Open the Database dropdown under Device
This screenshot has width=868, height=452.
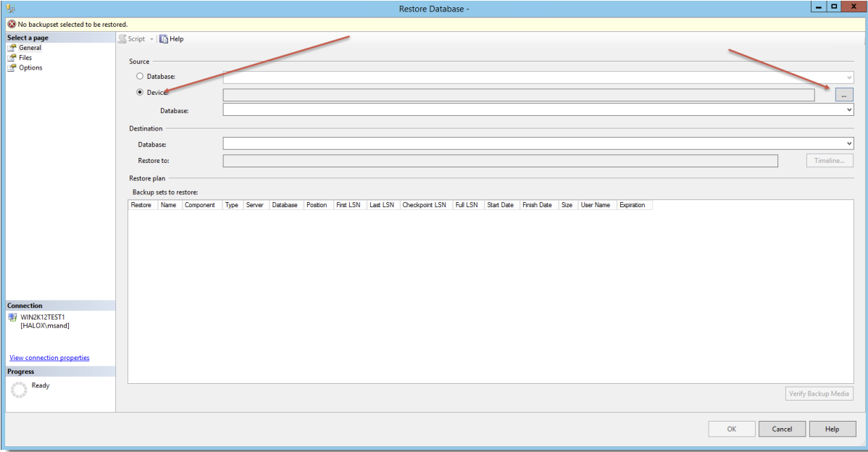(x=848, y=110)
